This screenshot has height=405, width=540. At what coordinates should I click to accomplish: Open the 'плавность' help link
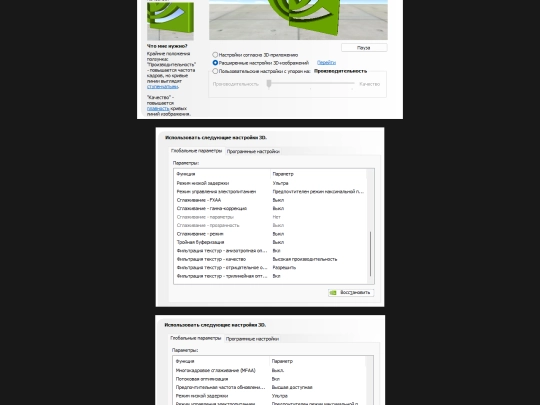coord(158,108)
